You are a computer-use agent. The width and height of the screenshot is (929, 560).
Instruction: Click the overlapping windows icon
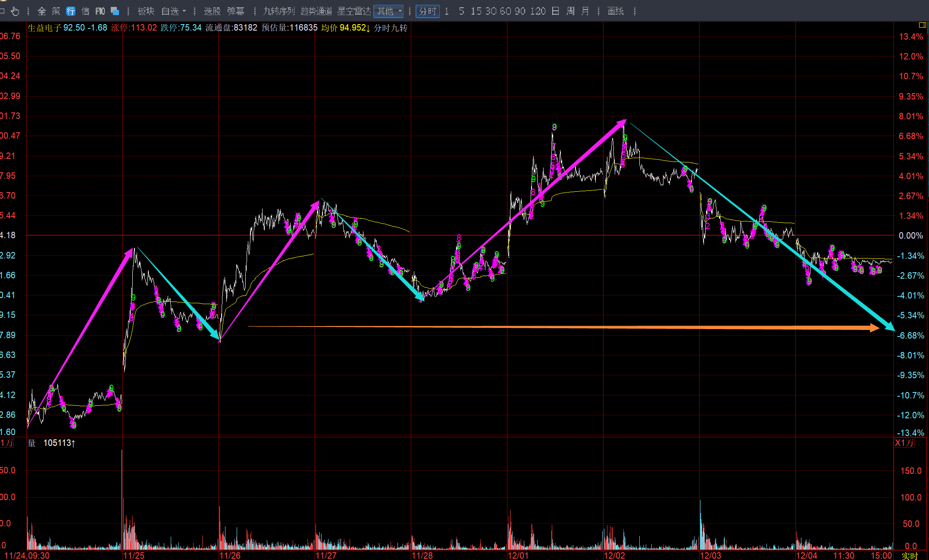coord(115,11)
